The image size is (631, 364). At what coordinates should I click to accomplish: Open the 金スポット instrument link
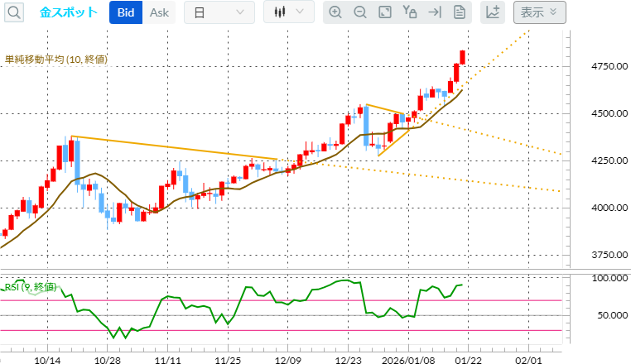[x=69, y=12]
